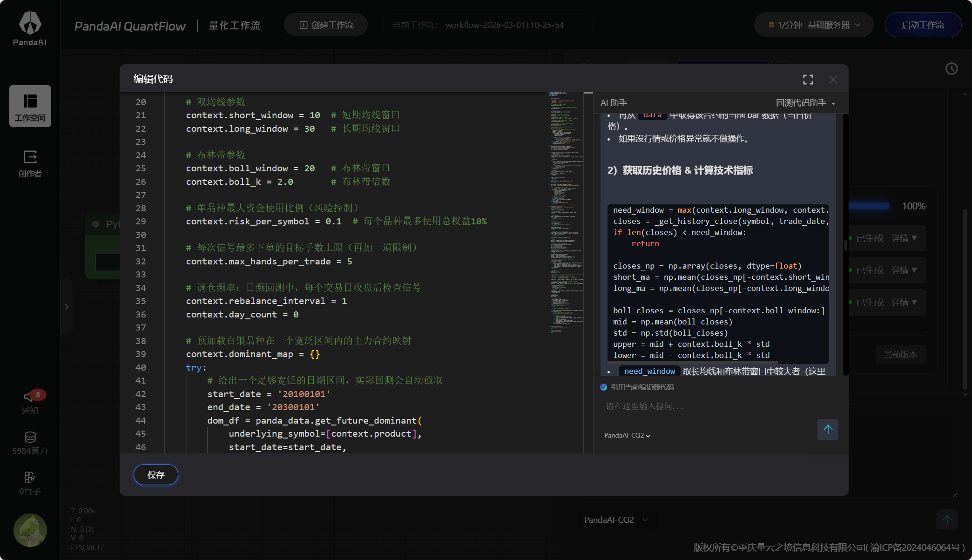Click the 获取历史价格 & 计算技术指标 heading

pyautogui.click(x=680, y=170)
